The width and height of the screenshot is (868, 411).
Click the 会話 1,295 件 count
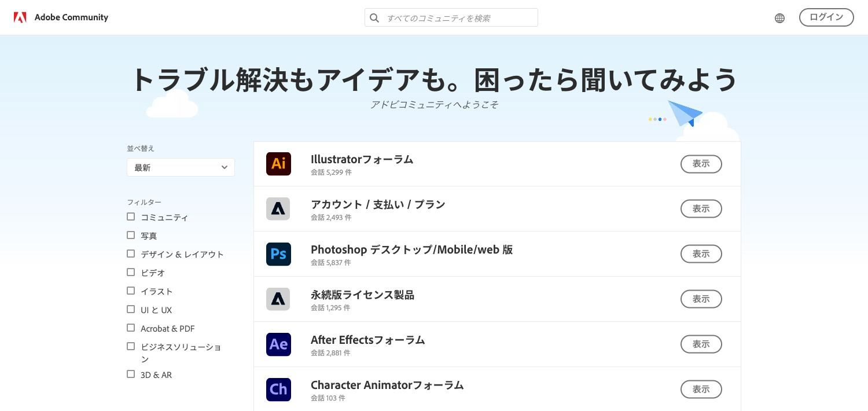click(330, 308)
